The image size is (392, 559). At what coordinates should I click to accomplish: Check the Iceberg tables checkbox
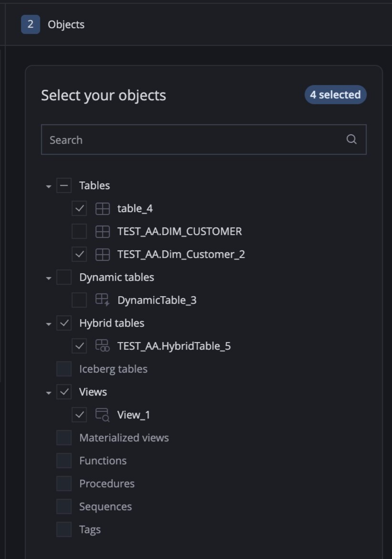pyautogui.click(x=64, y=369)
